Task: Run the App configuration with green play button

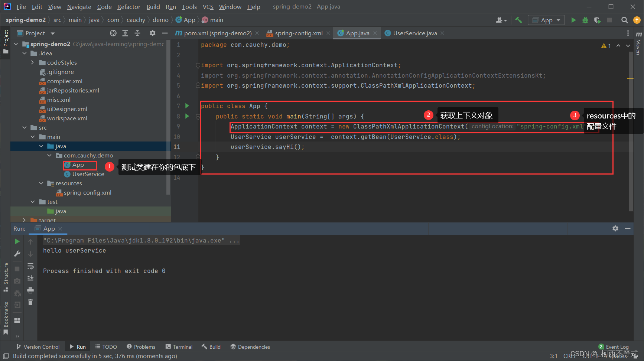Action: (x=573, y=20)
